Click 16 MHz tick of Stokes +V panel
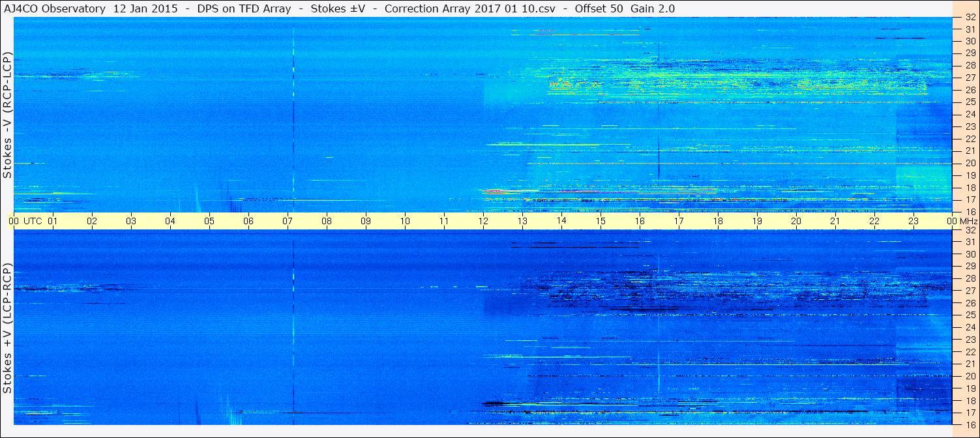 point(970,424)
